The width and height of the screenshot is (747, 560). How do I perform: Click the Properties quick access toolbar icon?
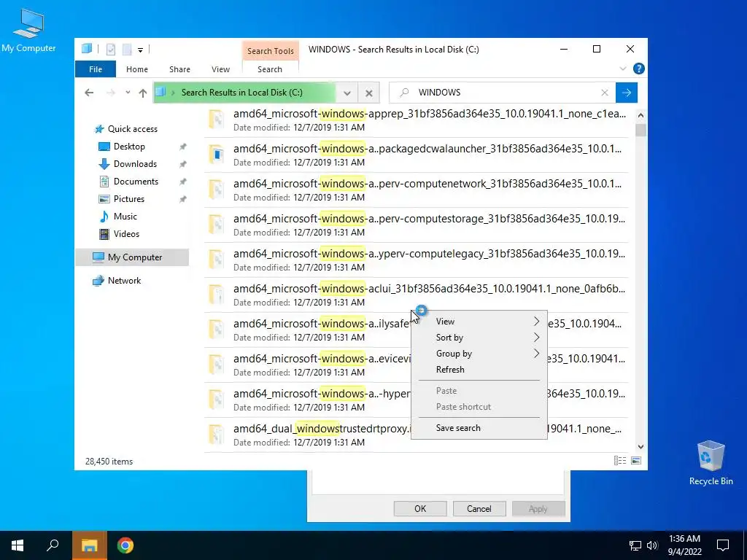tap(111, 49)
